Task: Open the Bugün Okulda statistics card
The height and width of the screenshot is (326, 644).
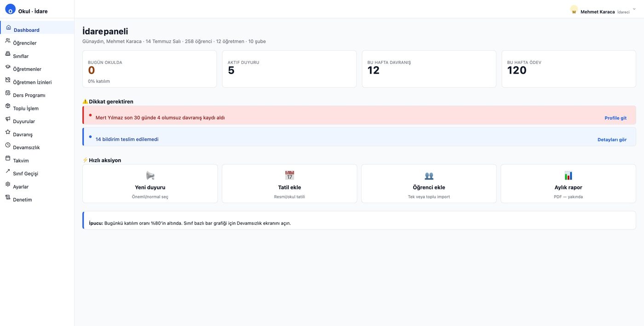Action: point(149,69)
